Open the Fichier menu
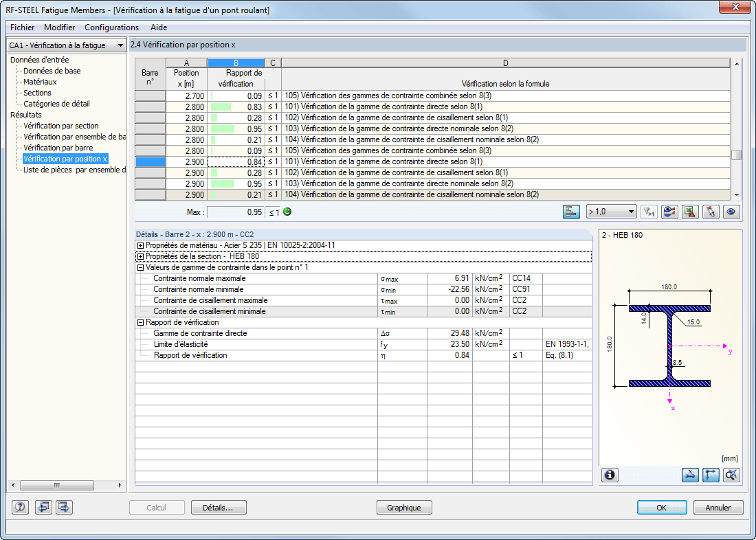Viewport: 756px width, 540px height. point(22,27)
